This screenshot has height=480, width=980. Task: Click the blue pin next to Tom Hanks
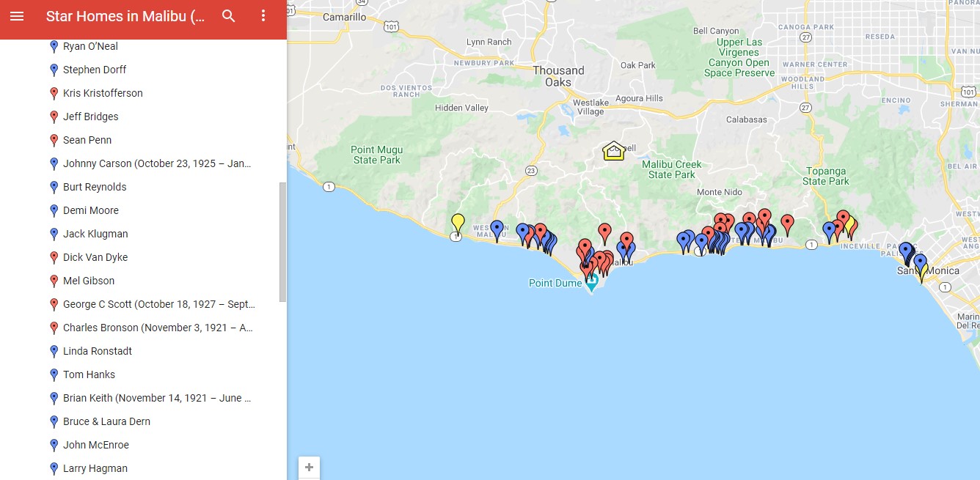pos(54,374)
